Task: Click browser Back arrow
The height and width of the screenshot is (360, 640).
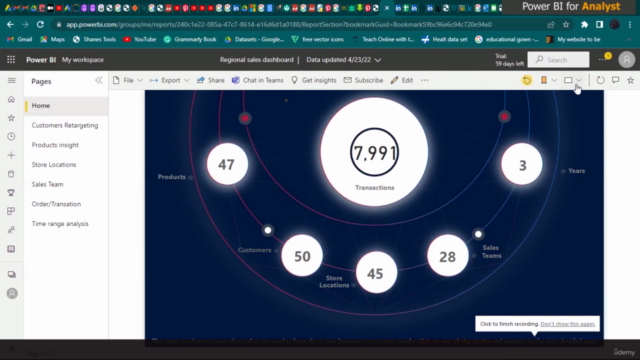Action: pos(10,24)
